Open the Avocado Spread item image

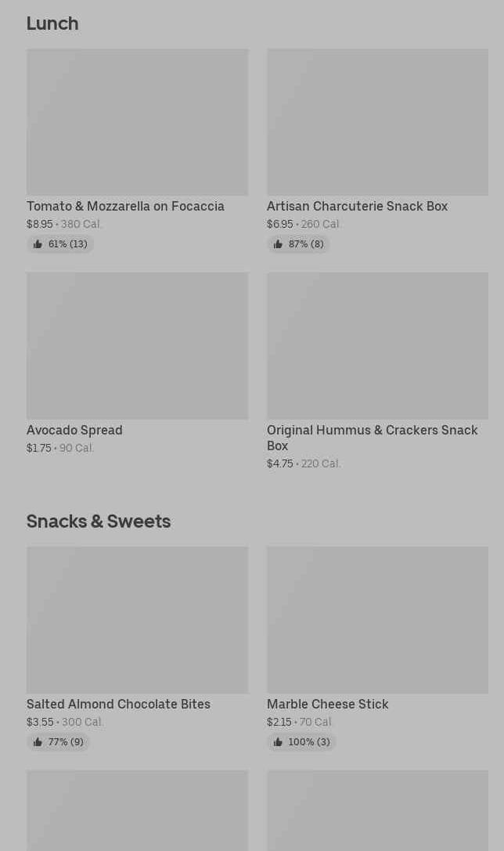(x=137, y=345)
